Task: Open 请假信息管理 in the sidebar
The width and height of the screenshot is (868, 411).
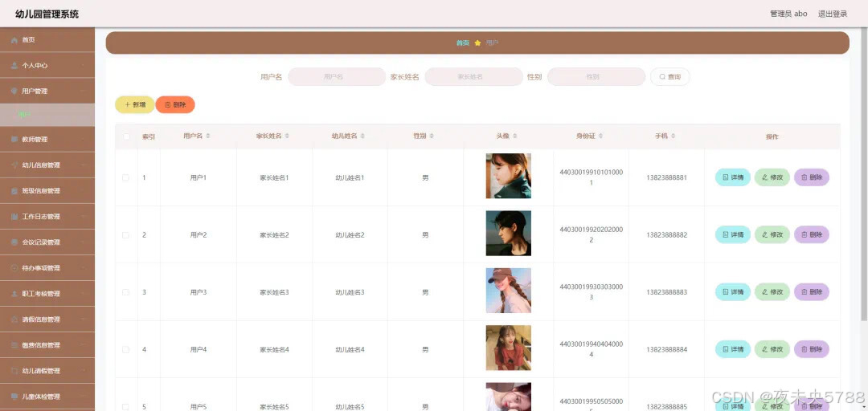Action: [x=47, y=319]
